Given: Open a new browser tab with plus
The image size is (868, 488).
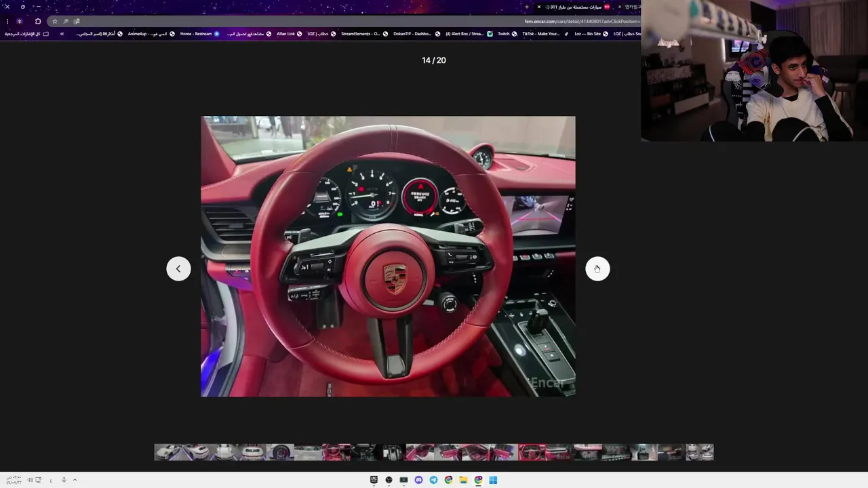Looking at the screenshot, I should coord(527,7).
